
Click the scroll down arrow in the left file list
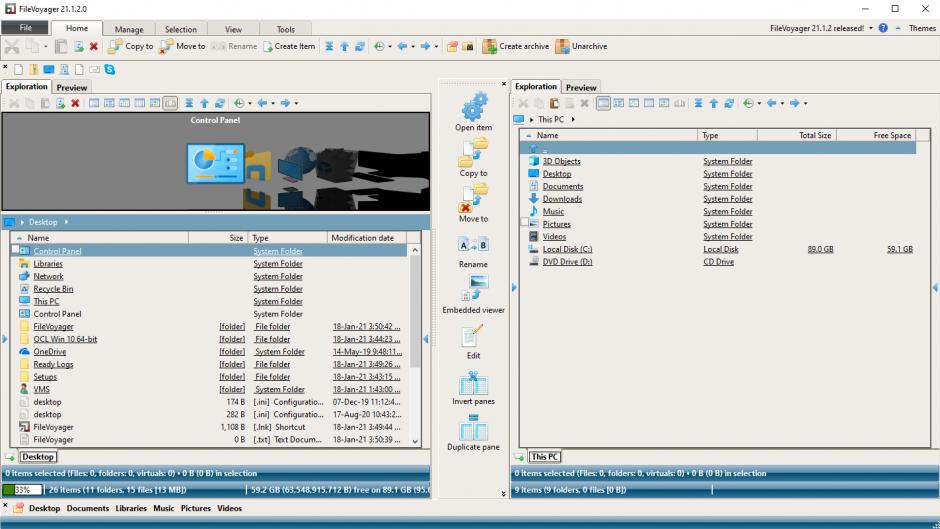pos(415,441)
